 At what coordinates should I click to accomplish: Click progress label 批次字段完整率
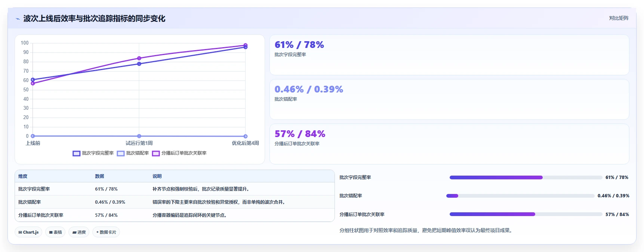[355, 177]
